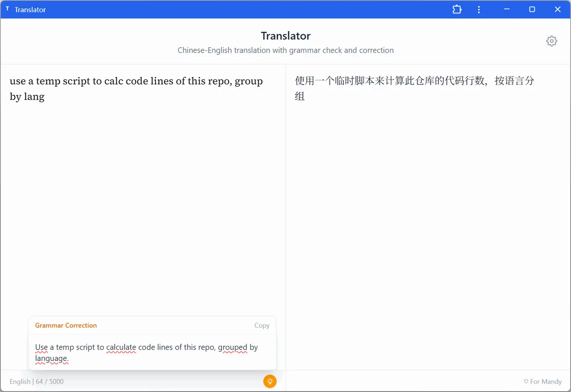
Task: Toggle the orange lightbulb grammar button
Action: coord(270,381)
